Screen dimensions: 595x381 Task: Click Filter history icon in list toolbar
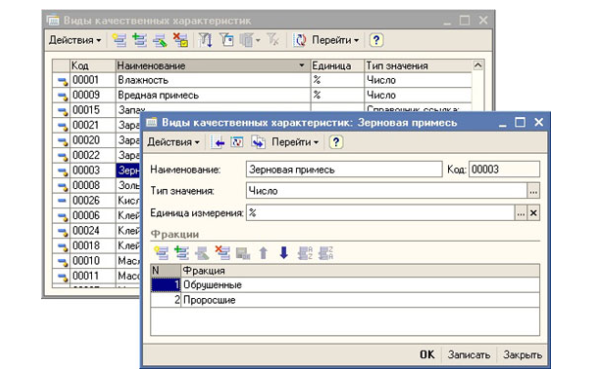(x=247, y=40)
